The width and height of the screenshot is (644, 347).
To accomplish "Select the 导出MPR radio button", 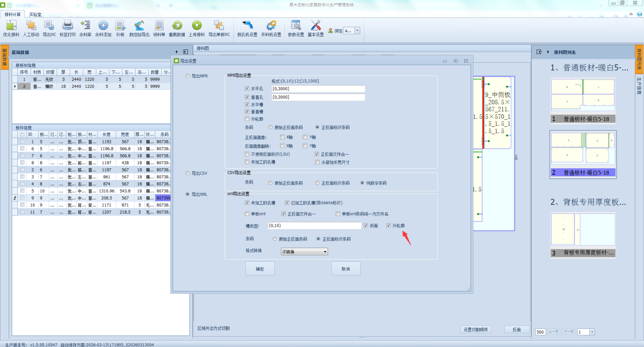I will point(188,76).
